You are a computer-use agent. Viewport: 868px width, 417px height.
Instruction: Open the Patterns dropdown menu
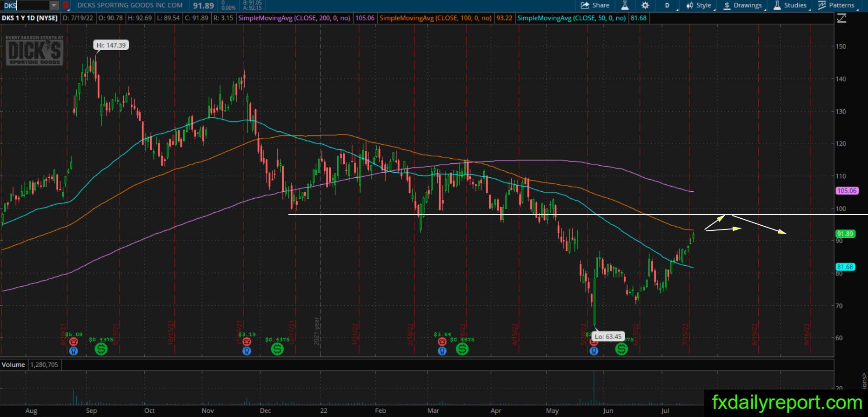click(x=837, y=6)
